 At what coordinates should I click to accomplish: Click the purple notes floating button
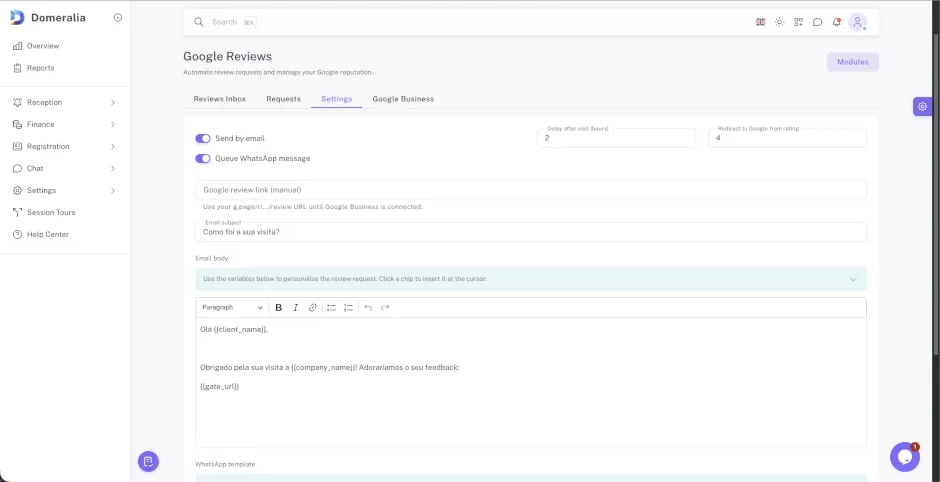click(148, 461)
